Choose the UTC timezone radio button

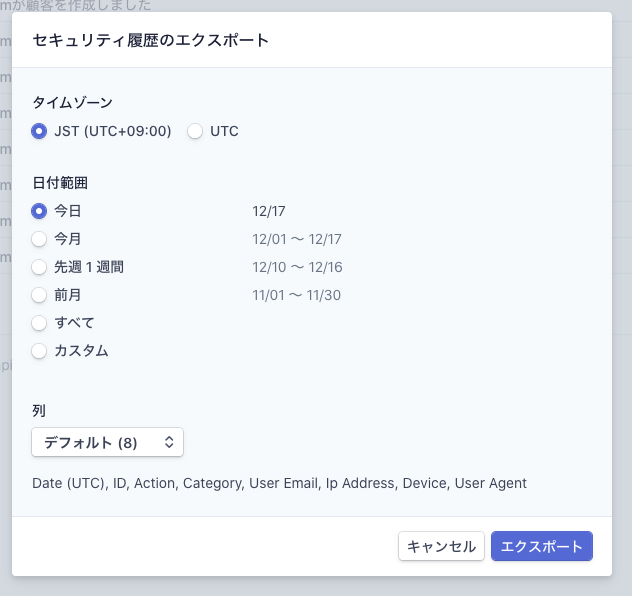(196, 131)
